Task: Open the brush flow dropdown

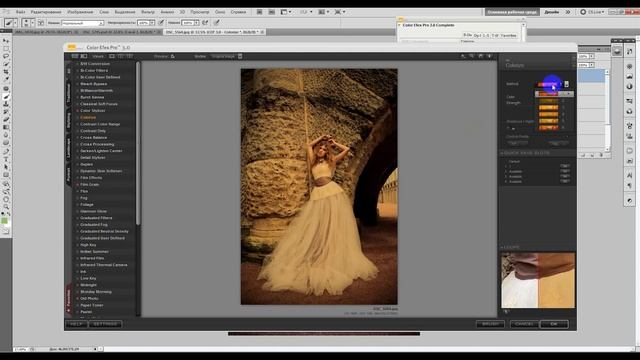Action: click(196, 23)
